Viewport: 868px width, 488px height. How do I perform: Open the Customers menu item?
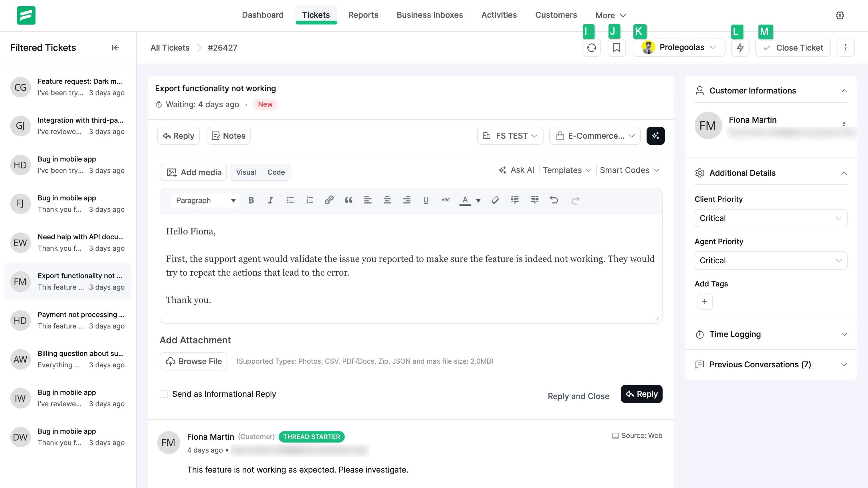click(x=556, y=15)
